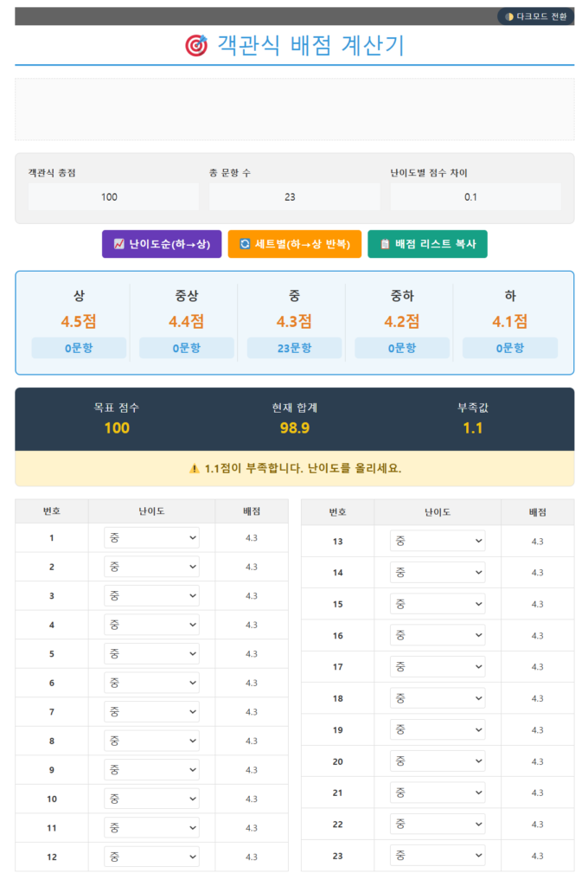Screen dimensions: 588x886
Task: Edit the 난이도별 점수 차이 field showing 0.1
Action: pyautogui.click(x=476, y=196)
